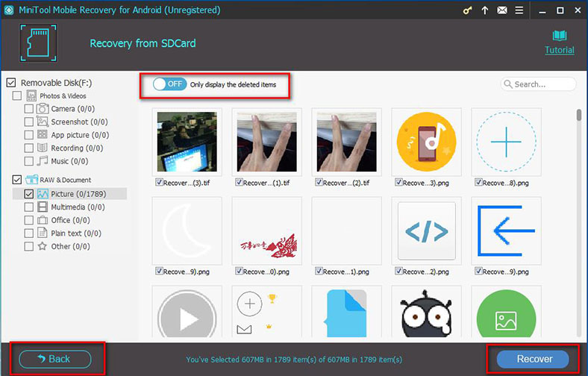Click the Screenshot category icon
Screen dimensions: 588x376
point(43,122)
